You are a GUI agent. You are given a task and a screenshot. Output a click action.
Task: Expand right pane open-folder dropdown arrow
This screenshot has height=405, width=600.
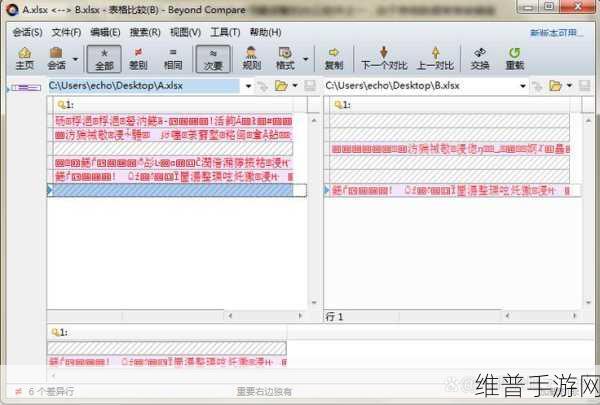click(569, 86)
